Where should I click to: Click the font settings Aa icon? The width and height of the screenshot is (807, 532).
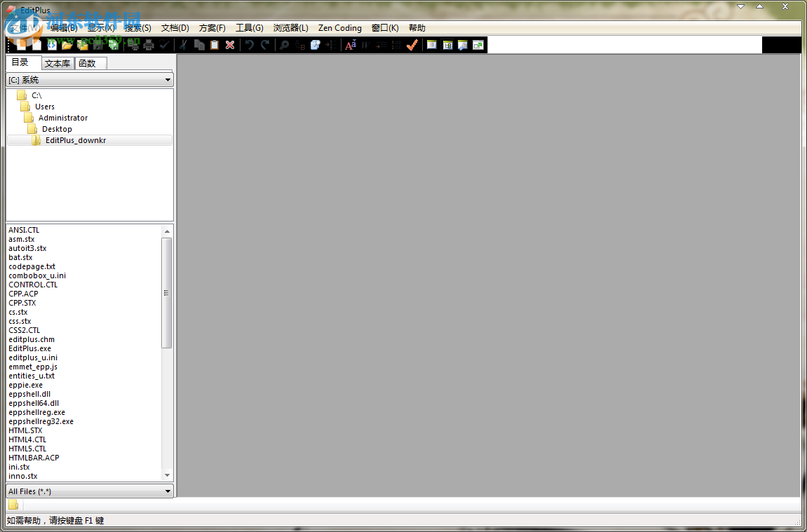pos(351,46)
